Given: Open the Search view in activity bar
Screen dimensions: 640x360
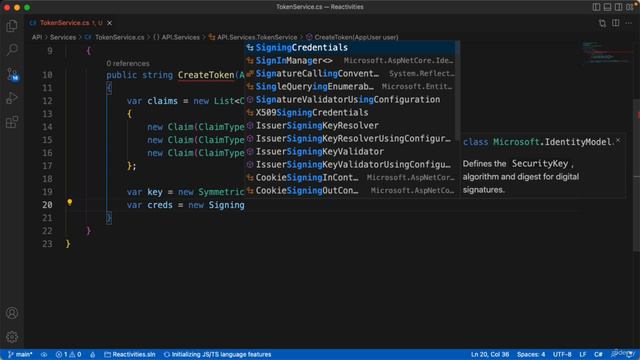Looking at the screenshot, I should click(12, 50).
